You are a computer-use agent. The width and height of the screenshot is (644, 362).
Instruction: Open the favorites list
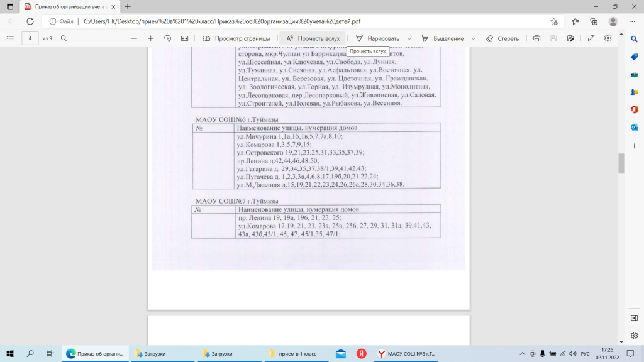click(575, 21)
